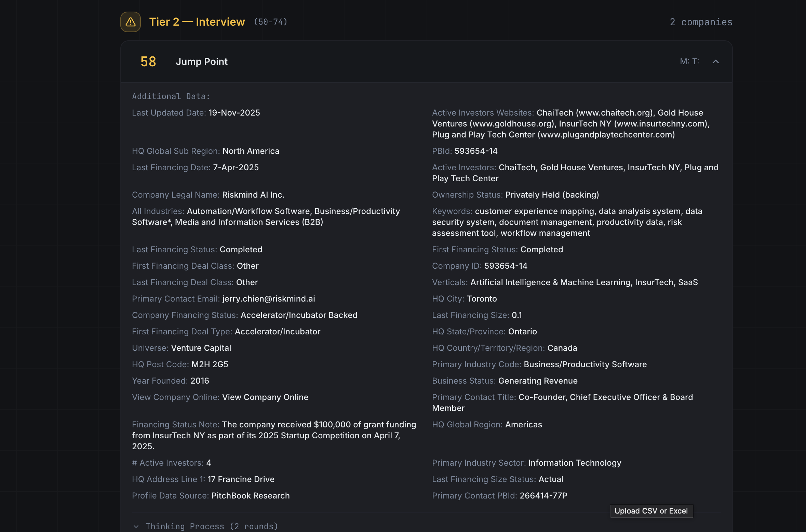Click the Active Investors Websites value text
806x532 pixels.
click(x=571, y=124)
